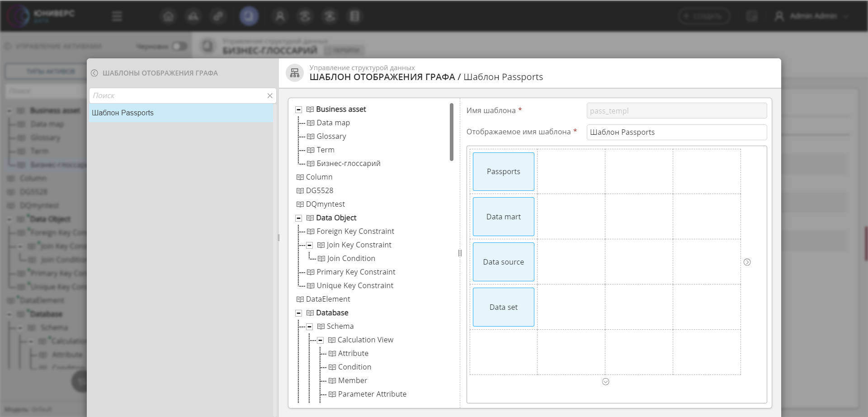Click the Data source block in grid
This screenshot has height=417, width=868.
point(503,262)
